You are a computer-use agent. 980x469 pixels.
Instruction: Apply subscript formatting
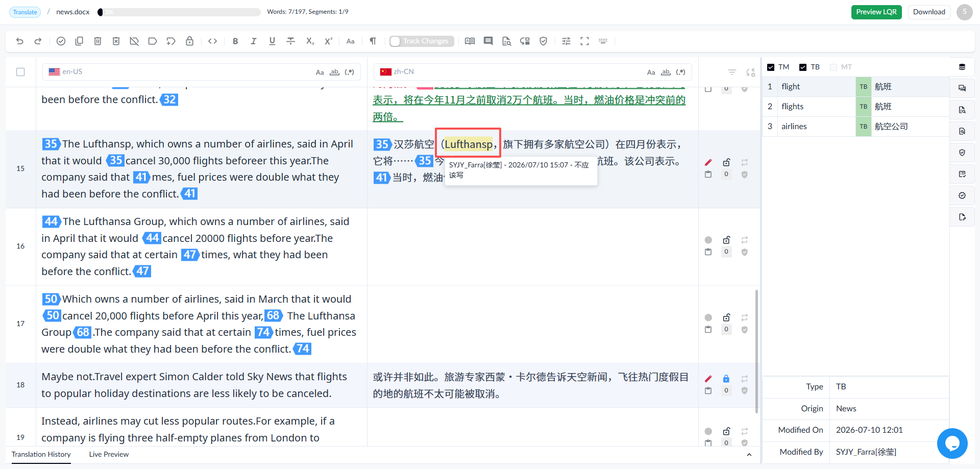tap(310, 41)
